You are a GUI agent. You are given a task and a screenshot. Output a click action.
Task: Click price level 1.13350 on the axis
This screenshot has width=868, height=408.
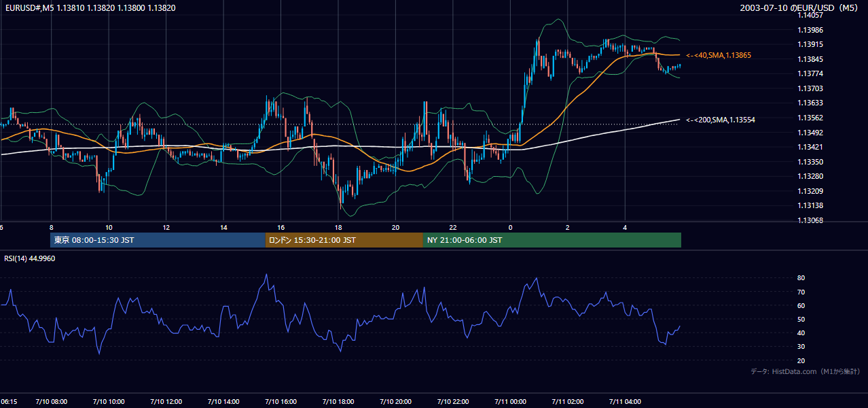point(811,162)
